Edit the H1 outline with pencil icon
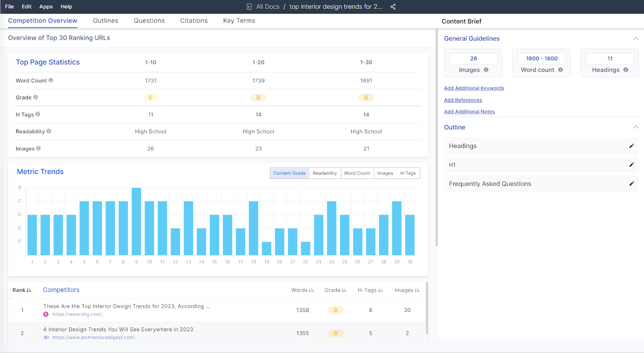644x353 pixels. coord(632,165)
